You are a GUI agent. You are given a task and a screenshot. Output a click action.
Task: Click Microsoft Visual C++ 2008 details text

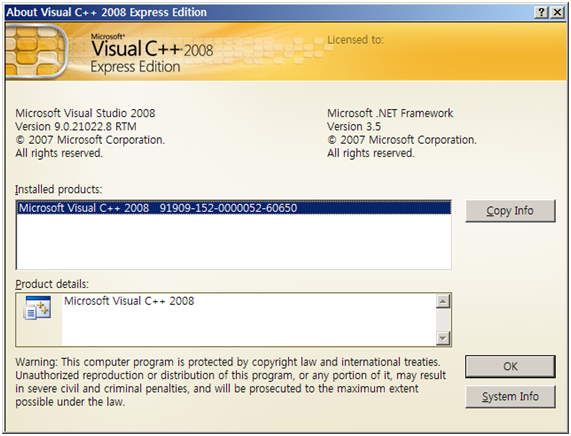pos(129,301)
